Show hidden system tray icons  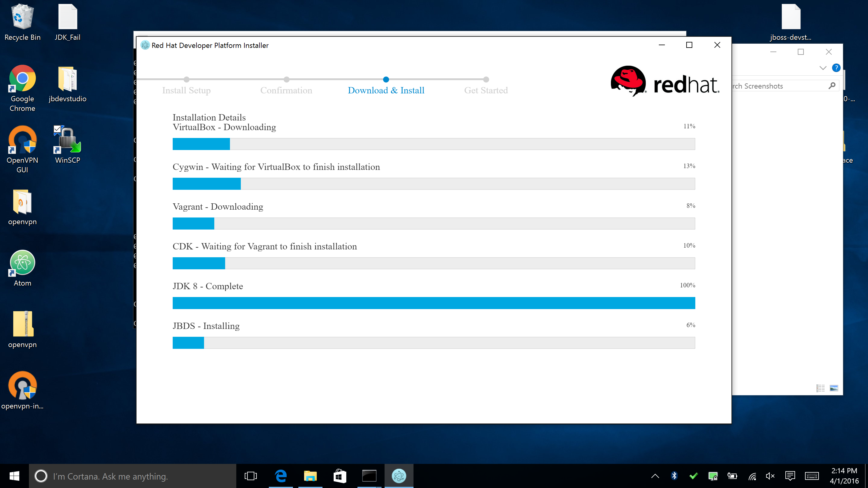(655, 476)
